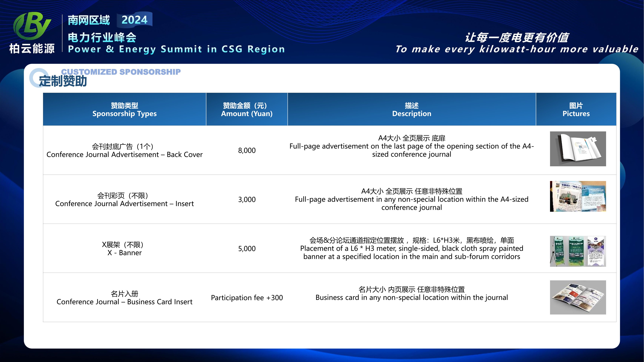644x362 pixels.
Task: Select the 'Description' column header
Action: coord(412,109)
